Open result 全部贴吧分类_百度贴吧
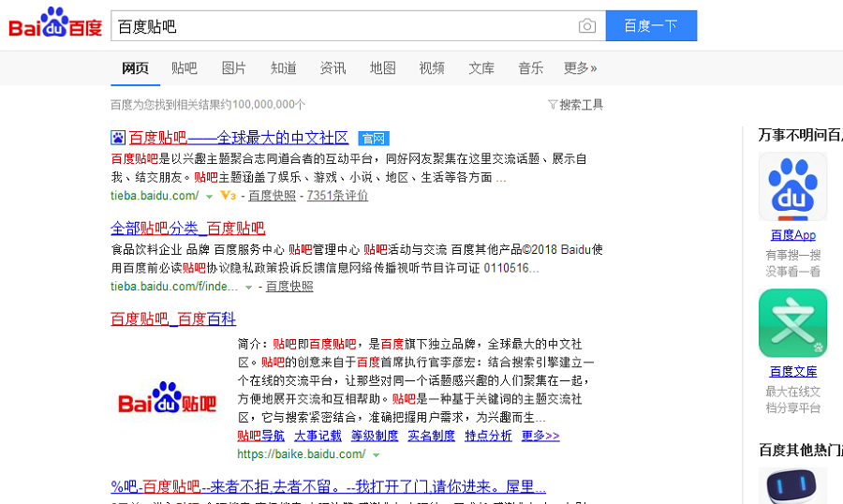Viewport: 843px width, 504px height. click(x=187, y=229)
